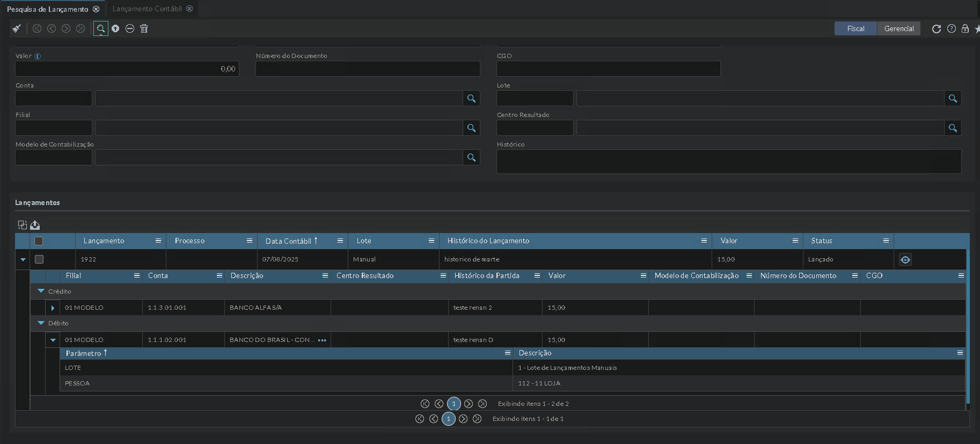The image size is (980, 444).
Task: Click the search magnifier toolbar button
Action: [x=100, y=28]
